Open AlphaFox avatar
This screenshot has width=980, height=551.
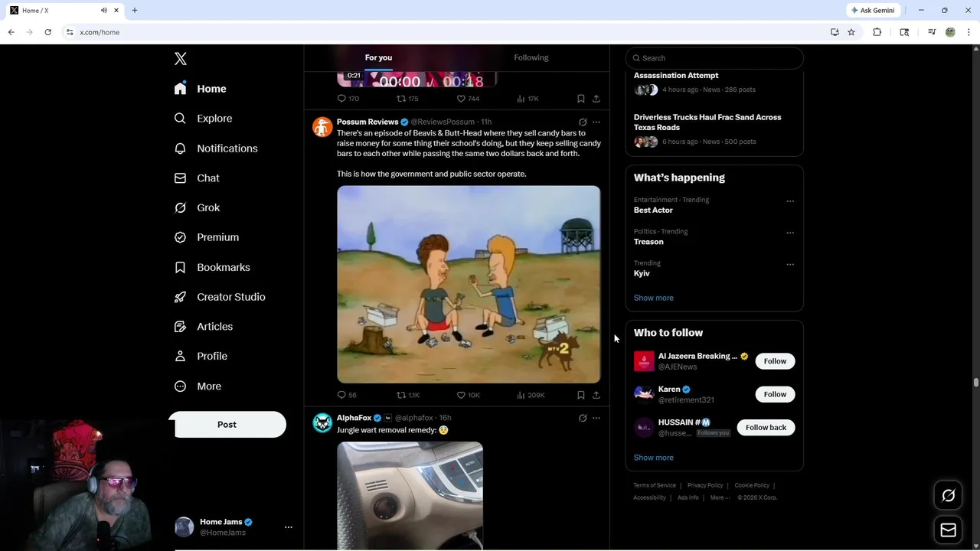coord(322,423)
